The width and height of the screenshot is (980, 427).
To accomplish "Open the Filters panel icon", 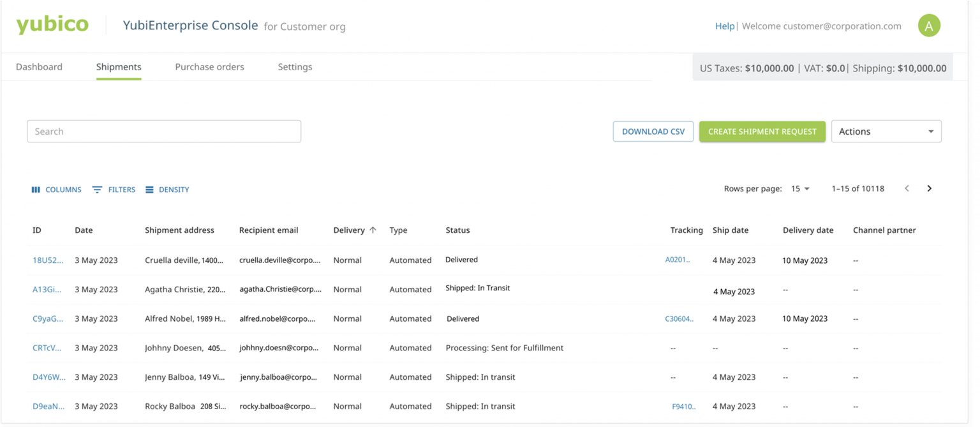I will pos(97,189).
